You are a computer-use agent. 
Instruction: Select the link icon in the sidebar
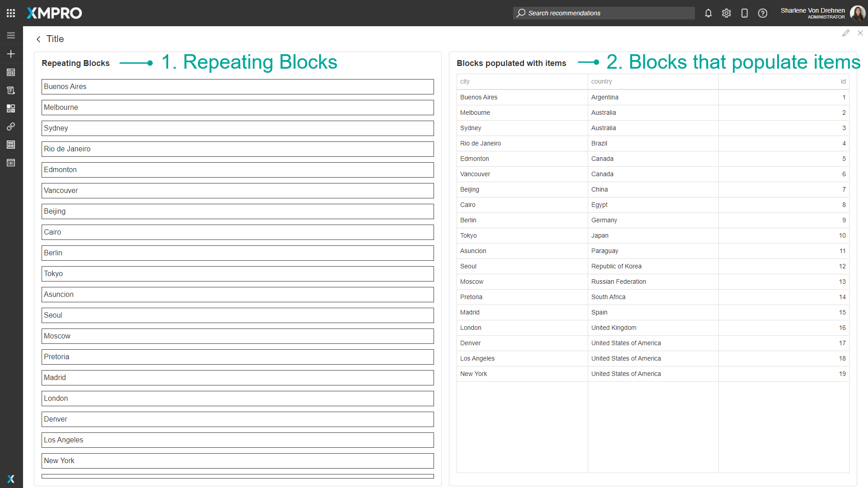(x=11, y=127)
